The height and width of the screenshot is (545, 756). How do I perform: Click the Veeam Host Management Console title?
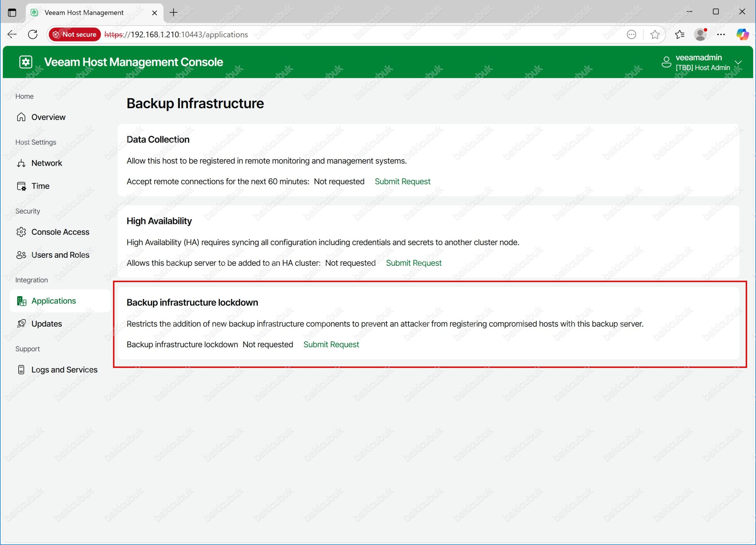pyautogui.click(x=133, y=62)
